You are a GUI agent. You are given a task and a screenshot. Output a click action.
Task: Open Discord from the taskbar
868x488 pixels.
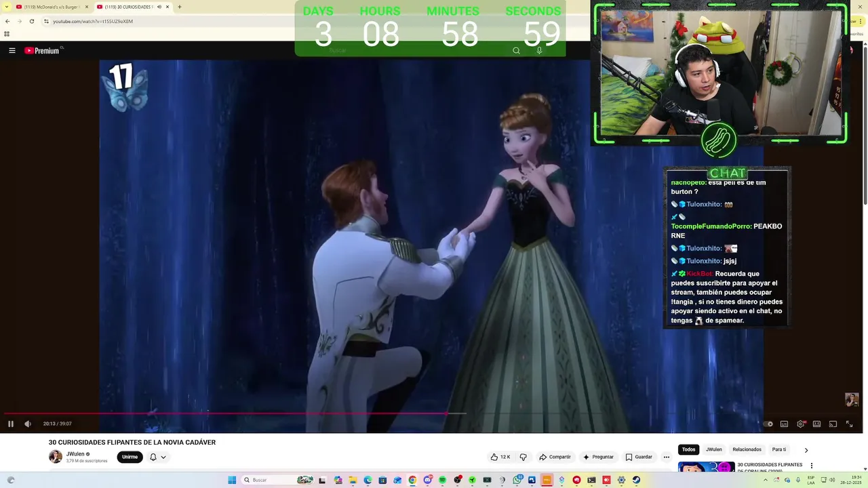pyautogui.click(x=428, y=480)
